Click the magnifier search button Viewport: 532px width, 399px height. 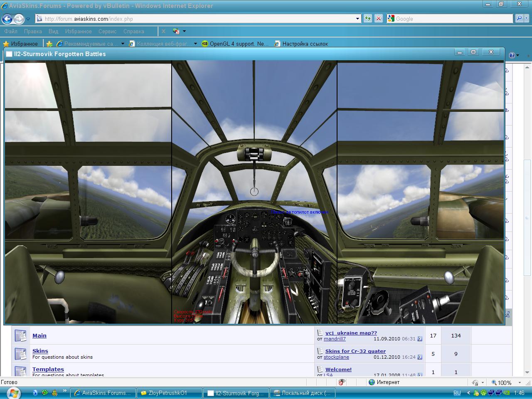click(x=519, y=19)
